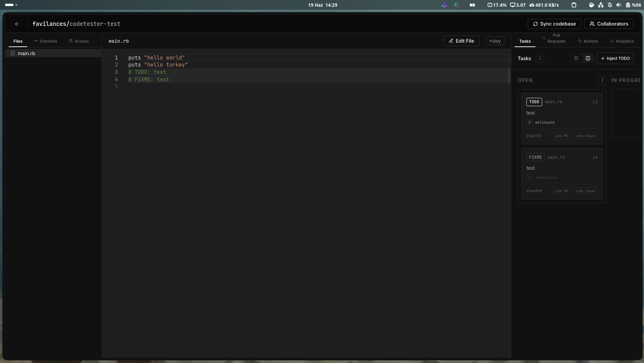Image resolution: width=644 pixels, height=363 pixels.
Task: Click Link Issue on TODO card
Action: 585,136
